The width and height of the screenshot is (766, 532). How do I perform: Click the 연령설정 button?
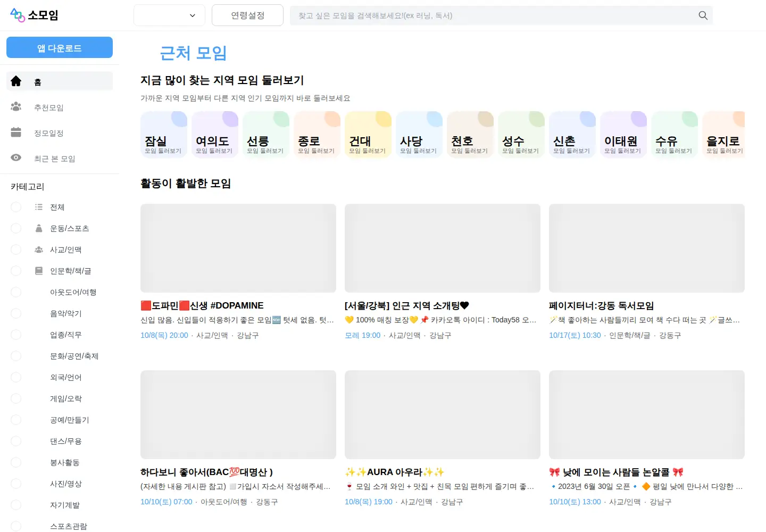point(247,15)
